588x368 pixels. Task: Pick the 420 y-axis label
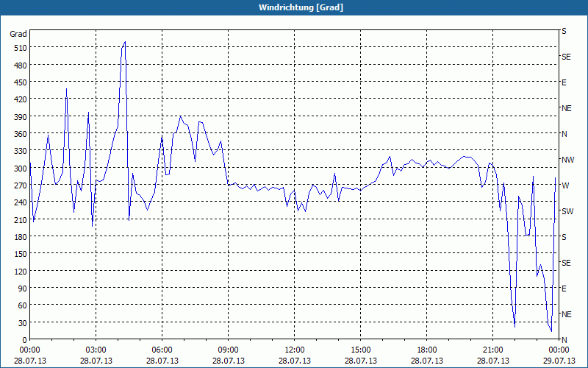coord(21,99)
